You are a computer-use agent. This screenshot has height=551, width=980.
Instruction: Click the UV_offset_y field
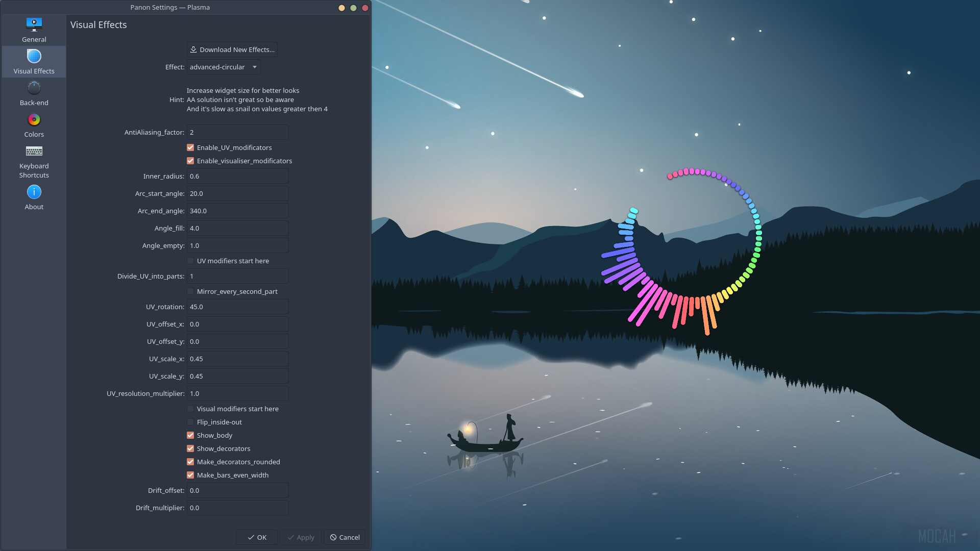(x=237, y=341)
